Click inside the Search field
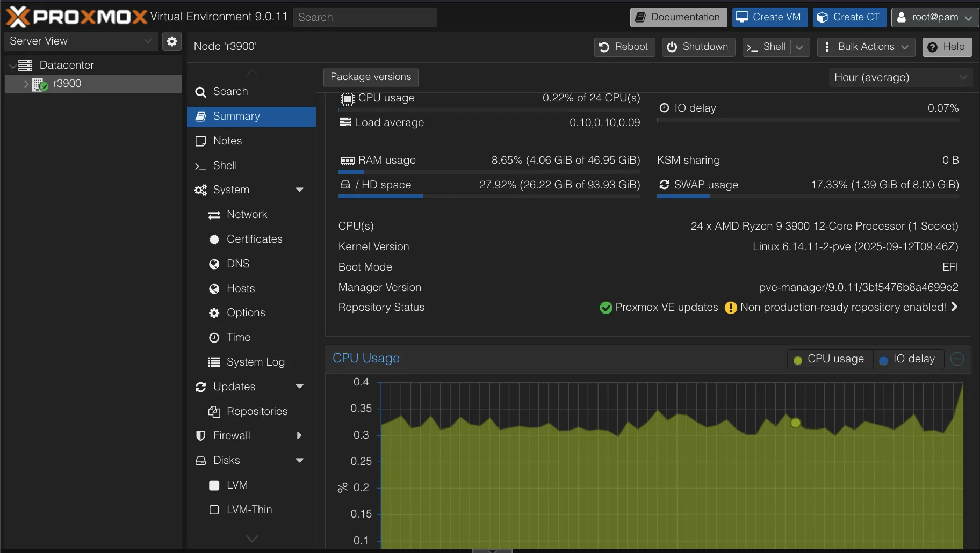The height and width of the screenshot is (553, 980). pos(365,17)
